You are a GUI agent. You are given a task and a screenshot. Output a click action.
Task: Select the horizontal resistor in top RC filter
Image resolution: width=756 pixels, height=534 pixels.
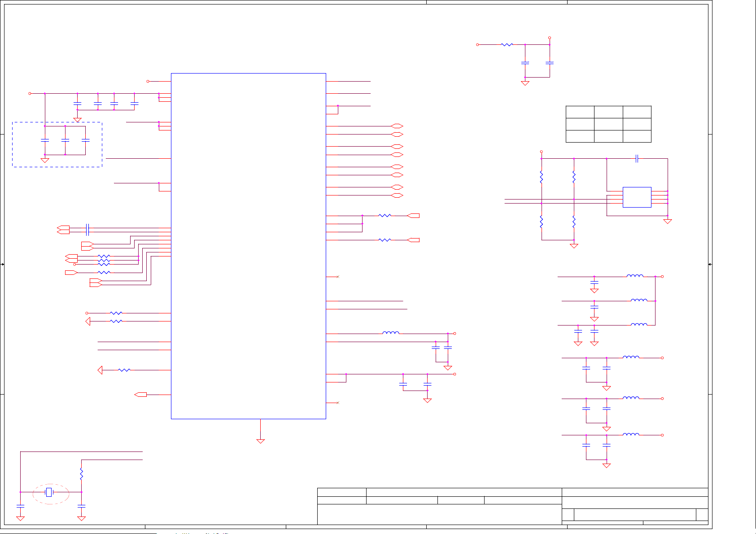pos(507,44)
